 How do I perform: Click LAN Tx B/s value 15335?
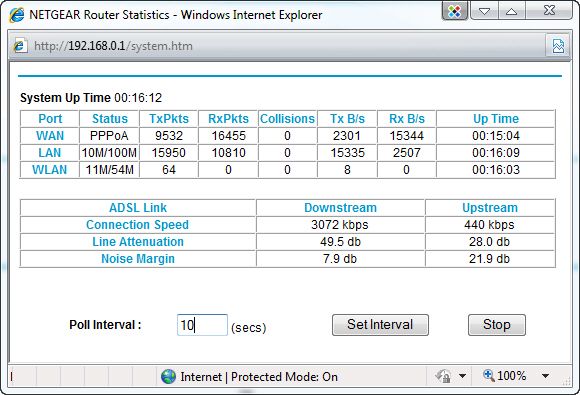pyautogui.click(x=347, y=153)
